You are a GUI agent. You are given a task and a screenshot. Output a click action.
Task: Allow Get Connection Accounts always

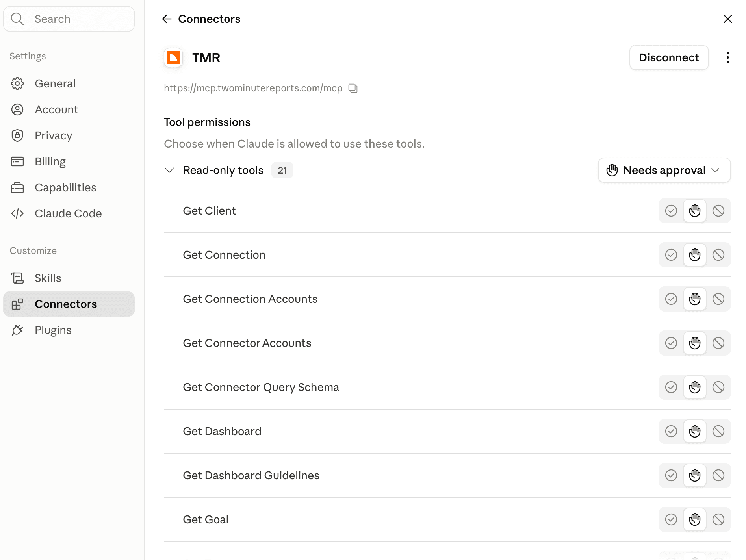click(x=671, y=299)
